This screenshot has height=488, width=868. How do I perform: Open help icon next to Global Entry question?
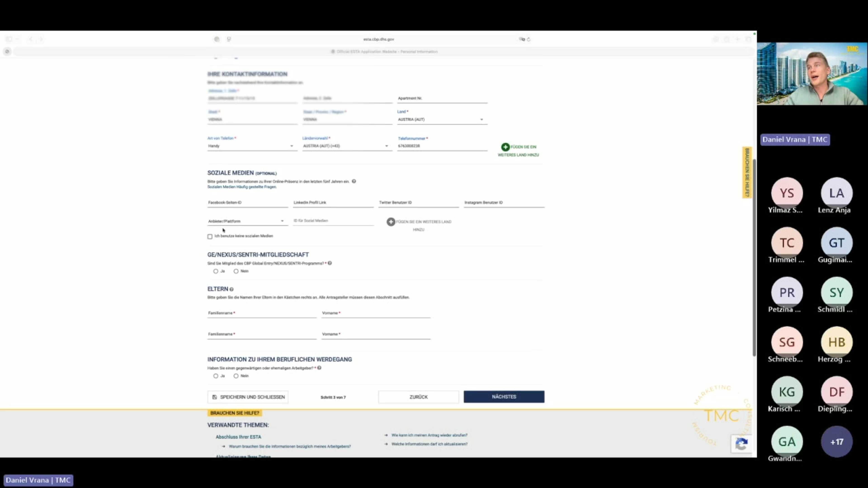click(330, 263)
